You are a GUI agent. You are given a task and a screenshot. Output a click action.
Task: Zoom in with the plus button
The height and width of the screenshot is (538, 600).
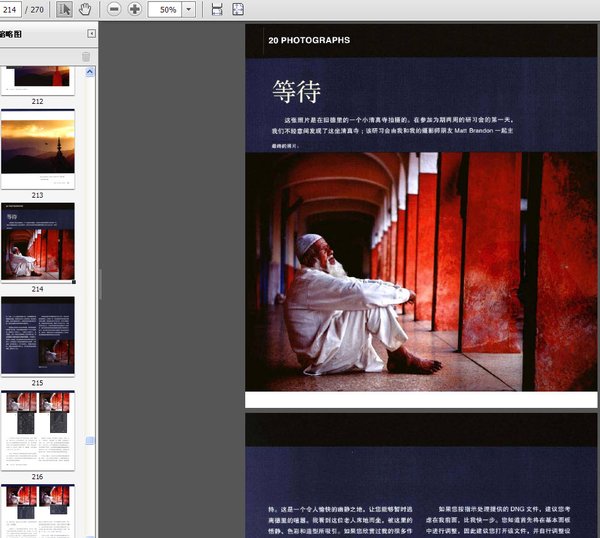[x=134, y=9]
